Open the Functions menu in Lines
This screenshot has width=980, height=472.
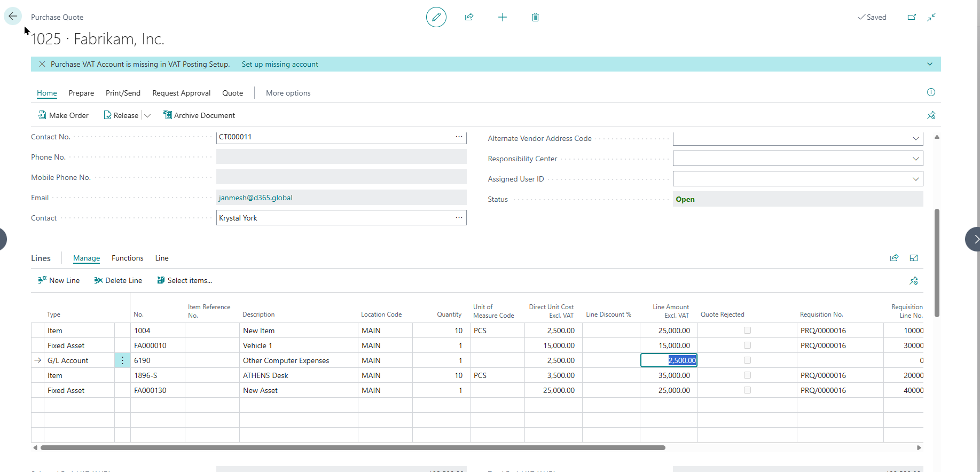click(x=127, y=258)
